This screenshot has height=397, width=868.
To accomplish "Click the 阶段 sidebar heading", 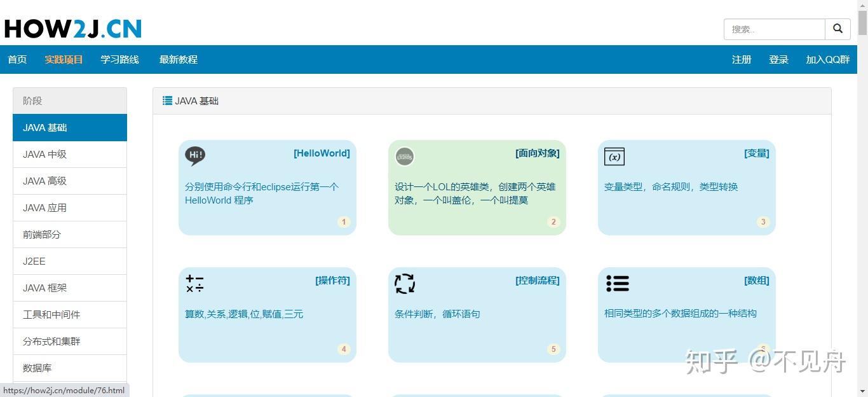I will (70, 101).
